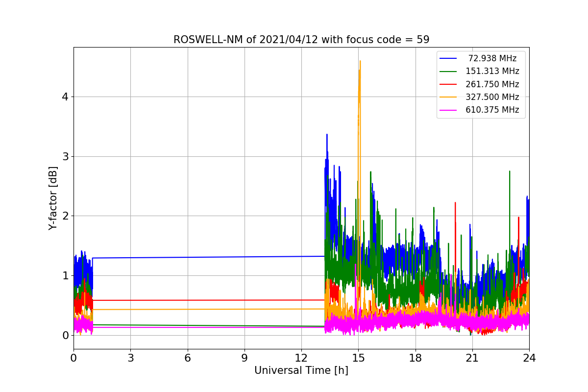Screen dimensions: 588x392
Task: Click the x-axis tick label 3
Action: click(130, 358)
